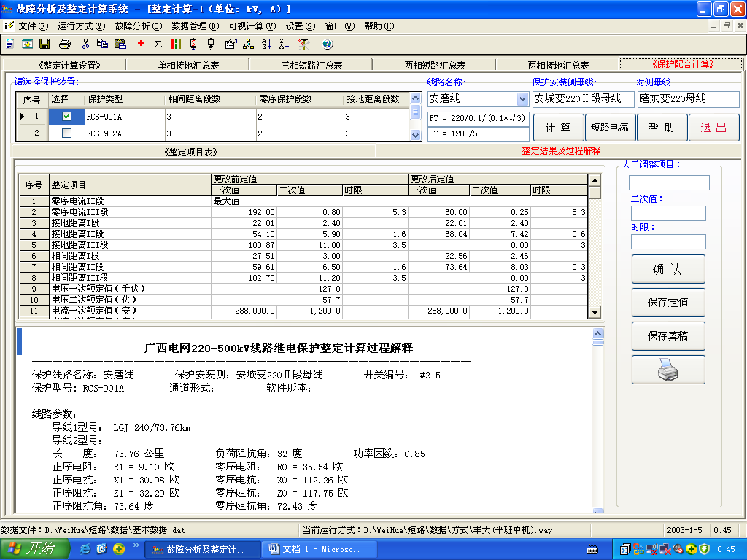The width and height of the screenshot is (747, 560).
Task: Open the 数据管理 menu
Action: (x=196, y=26)
